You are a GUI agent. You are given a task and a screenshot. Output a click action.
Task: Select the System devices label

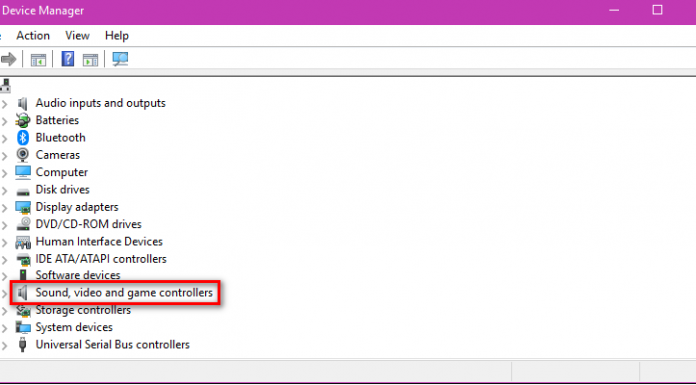point(74,327)
